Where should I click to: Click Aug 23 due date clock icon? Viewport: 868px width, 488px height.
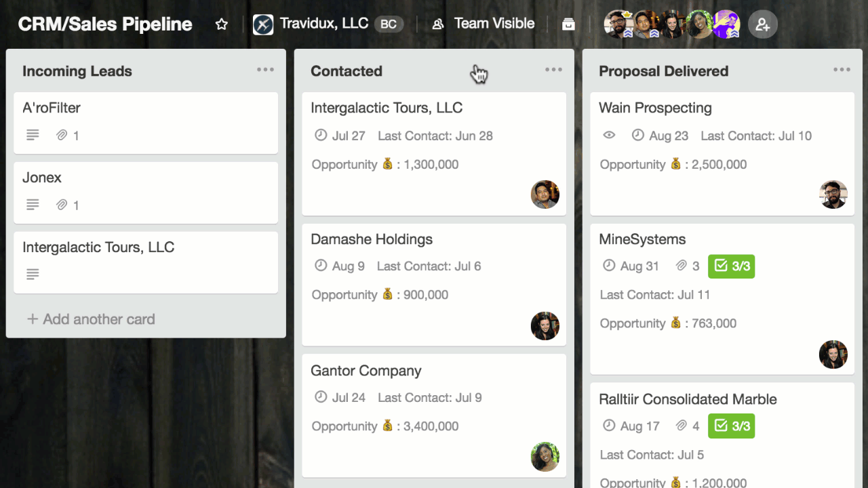coord(638,135)
